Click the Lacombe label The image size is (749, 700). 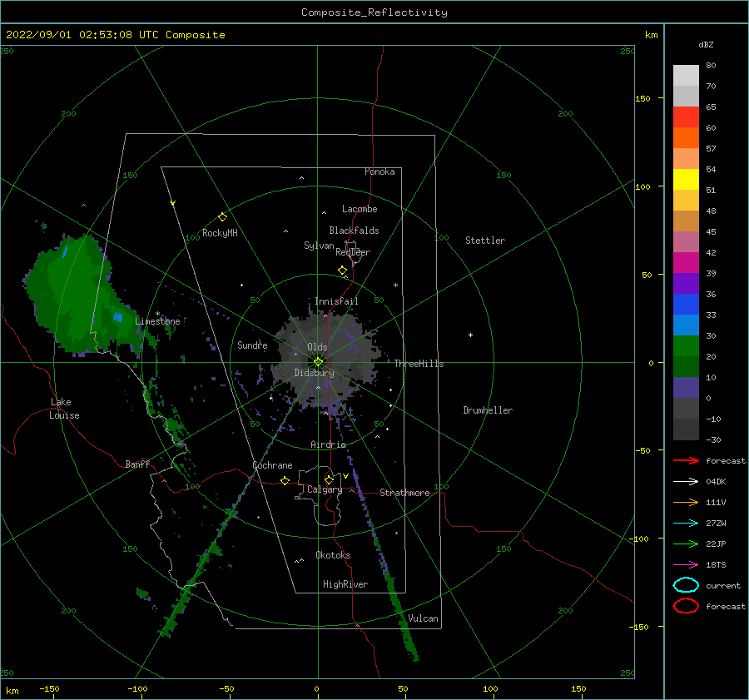coord(360,209)
